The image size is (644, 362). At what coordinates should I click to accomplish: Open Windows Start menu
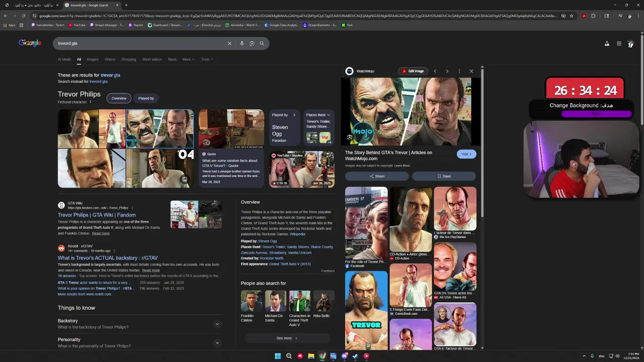point(278,356)
